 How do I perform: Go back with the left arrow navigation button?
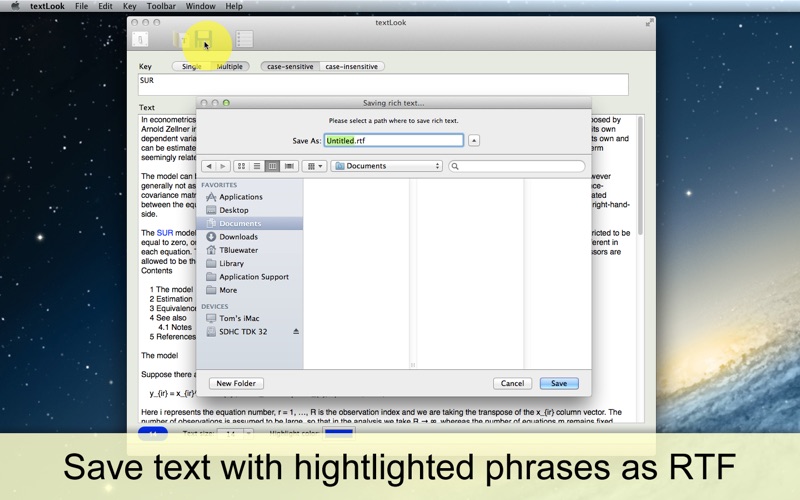pyautogui.click(x=209, y=166)
